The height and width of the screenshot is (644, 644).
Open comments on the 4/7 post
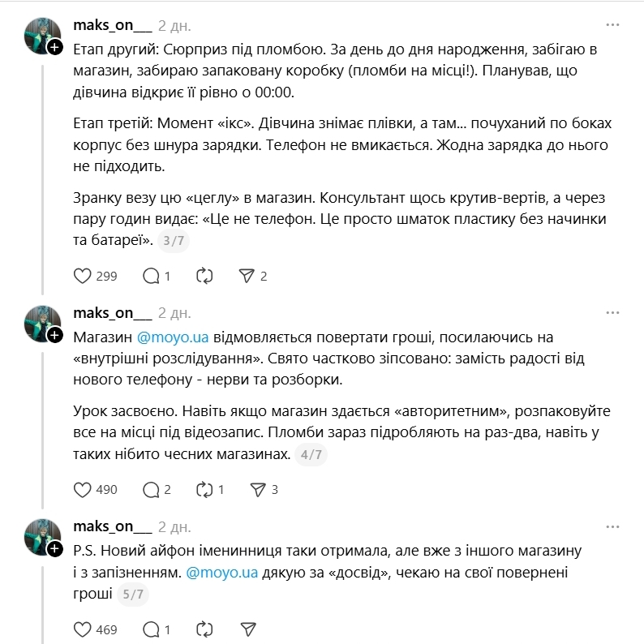(x=151, y=489)
